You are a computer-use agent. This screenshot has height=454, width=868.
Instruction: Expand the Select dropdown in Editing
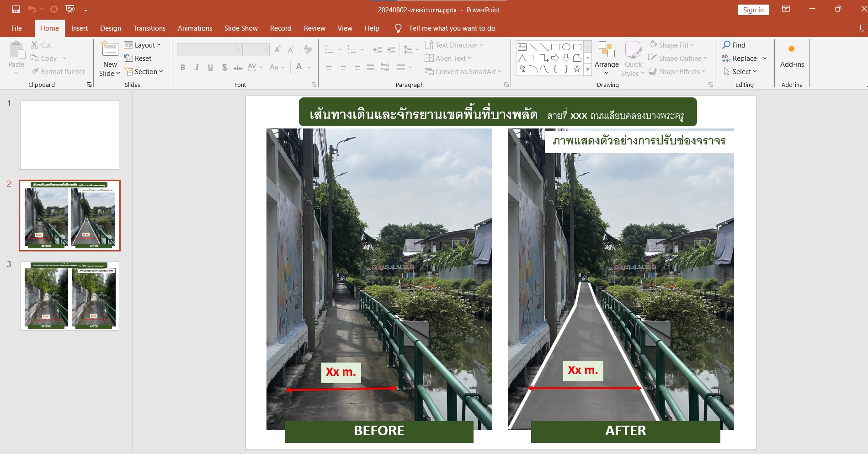pos(740,72)
